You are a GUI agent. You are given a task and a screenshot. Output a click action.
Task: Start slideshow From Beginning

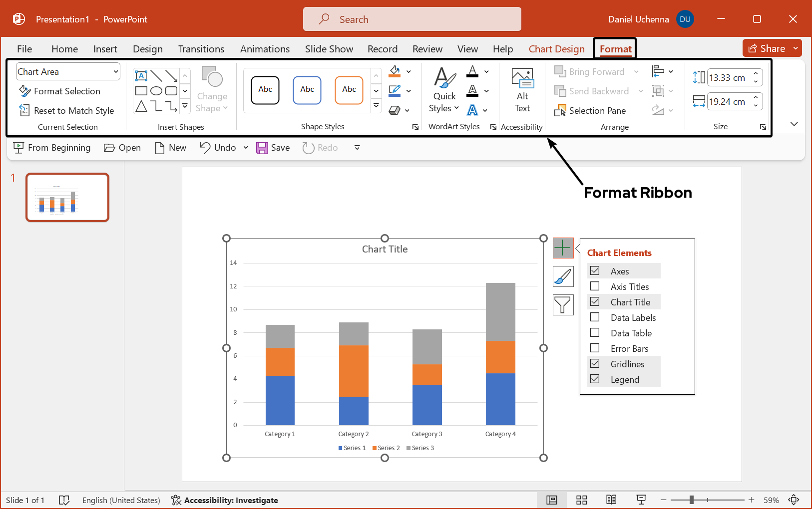coord(51,147)
